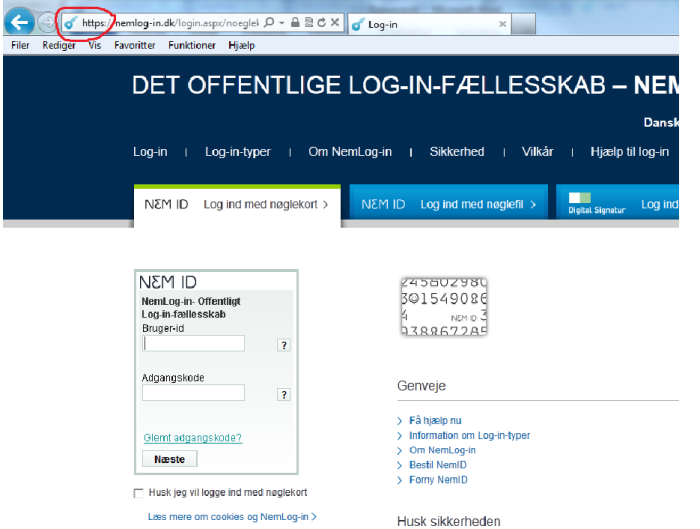Select the Digital Signatur login tab

point(617,202)
